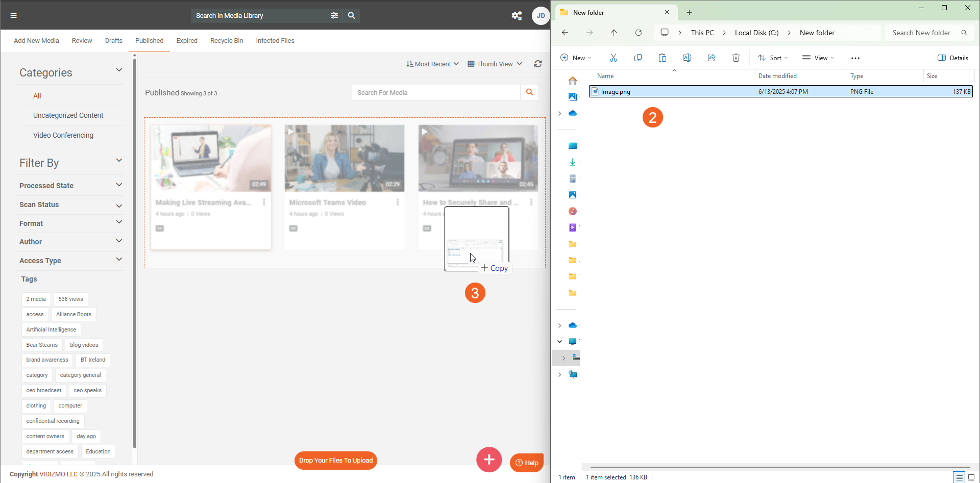Switch to large thumbnails view in status bar
The height and width of the screenshot is (483, 980).
[x=971, y=477]
